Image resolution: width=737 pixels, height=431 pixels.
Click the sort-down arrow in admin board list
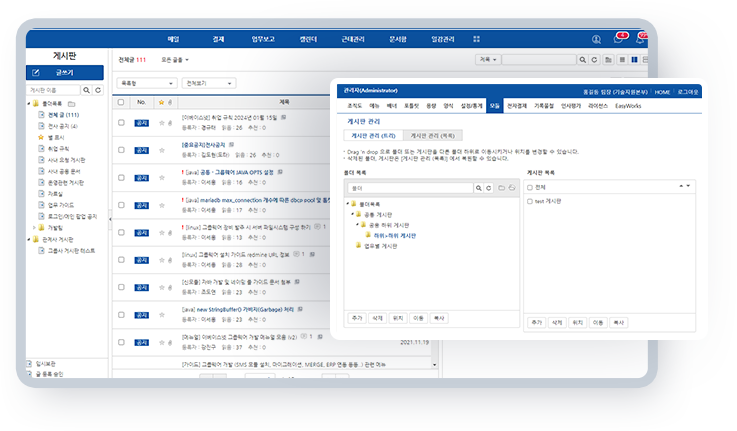point(689,187)
